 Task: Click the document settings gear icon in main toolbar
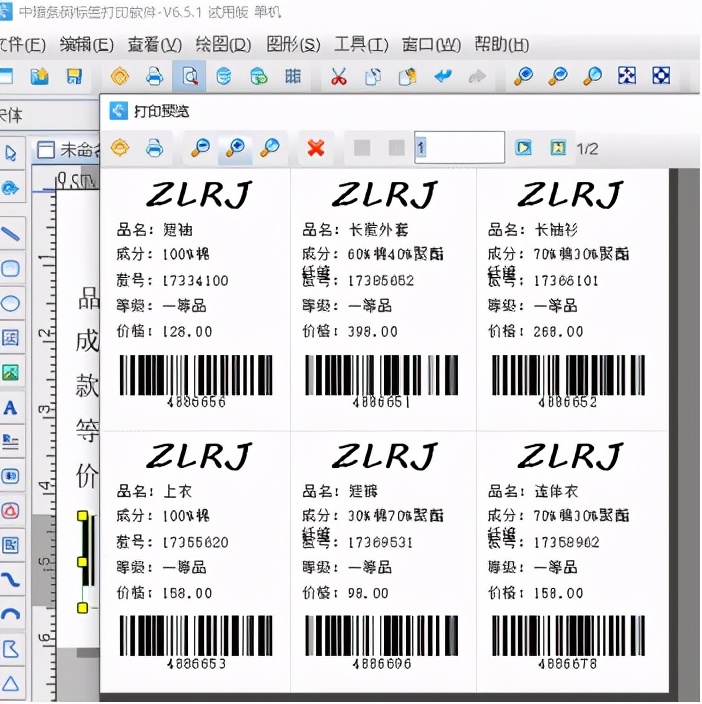tap(120, 76)
